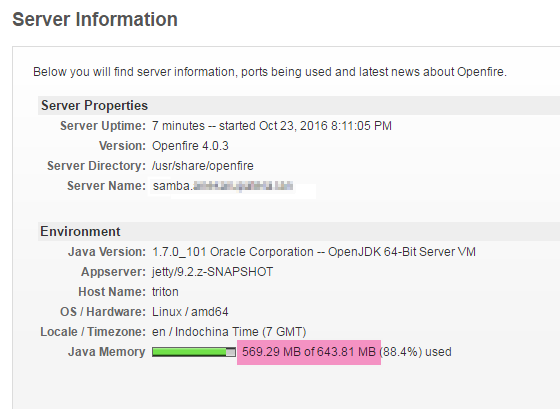The height and width of the screenshot is (409, 560).
Task: Select the Server Information page heading
Action: (95, 19)
